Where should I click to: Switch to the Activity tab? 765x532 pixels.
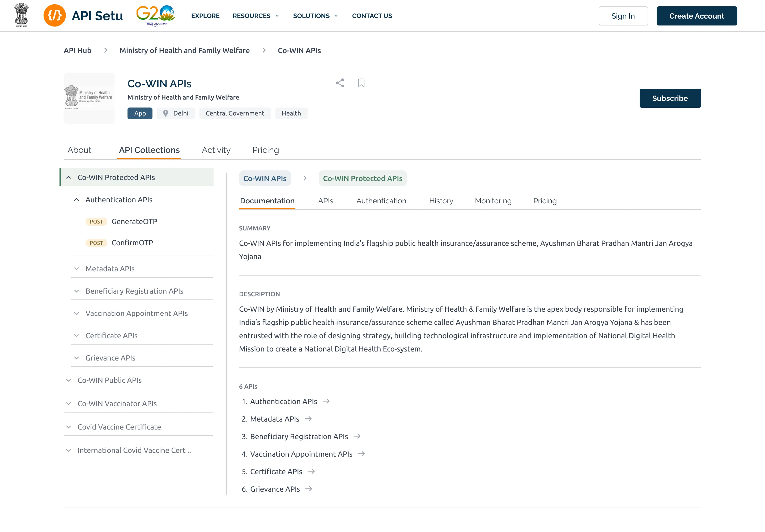216,150
